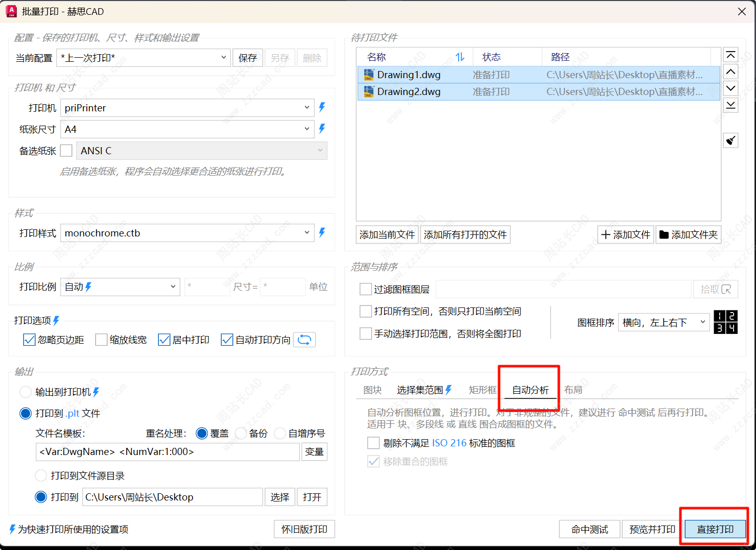Click the move-up arrow beside file list
756x550 pixels.
[730, 72]
